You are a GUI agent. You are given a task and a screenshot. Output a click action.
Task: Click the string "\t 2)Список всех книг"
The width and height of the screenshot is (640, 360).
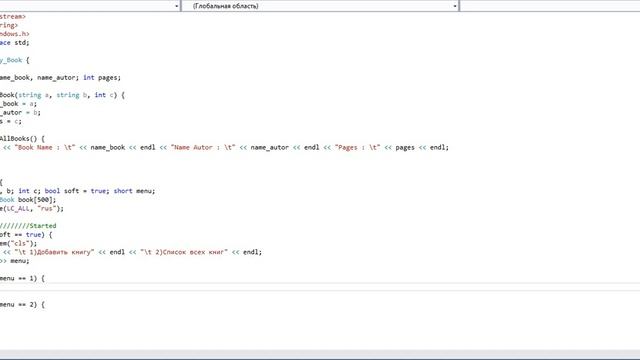point(184,252)
